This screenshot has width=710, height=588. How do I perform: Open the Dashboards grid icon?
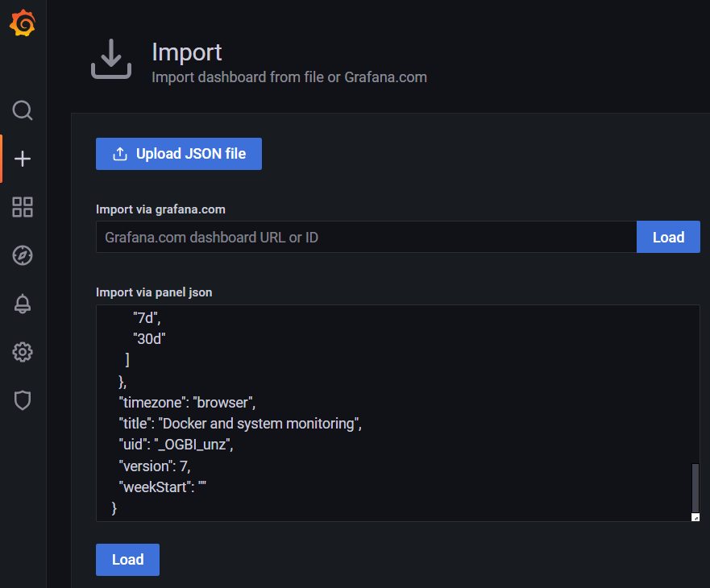[22, 207]
